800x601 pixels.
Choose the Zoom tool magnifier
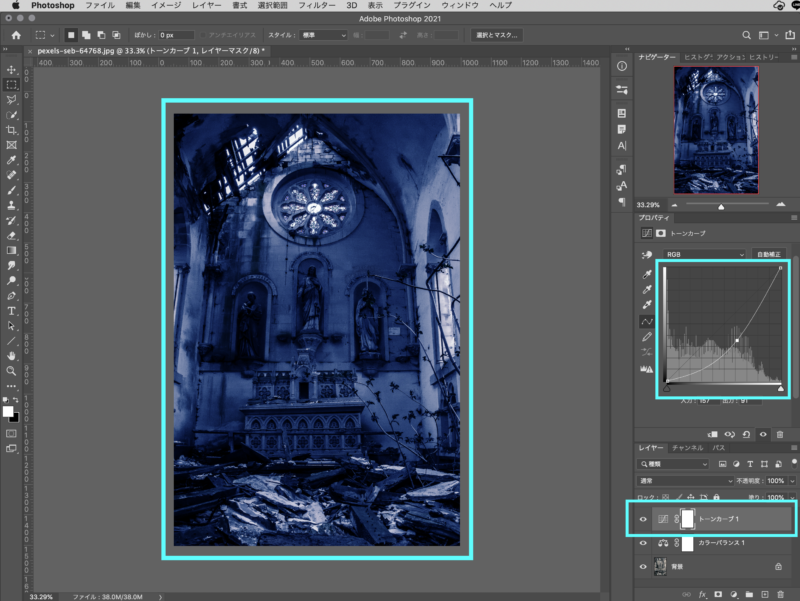[11, 370]
